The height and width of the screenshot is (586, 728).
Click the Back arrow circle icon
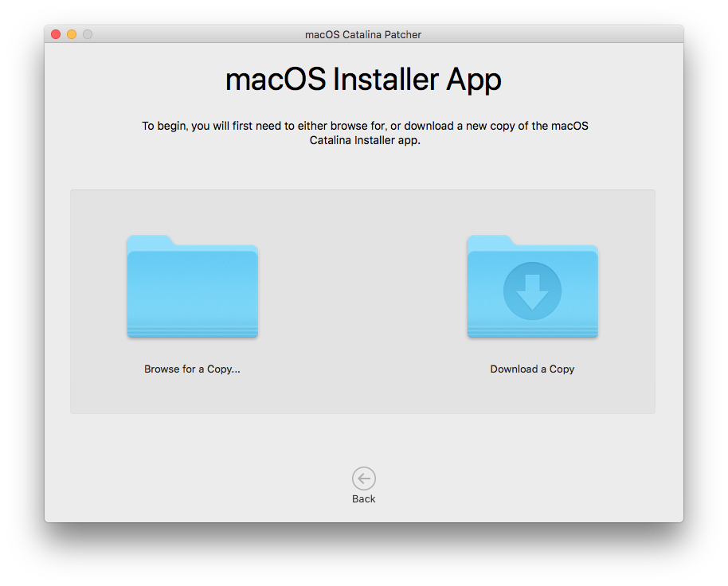(363, 479)
